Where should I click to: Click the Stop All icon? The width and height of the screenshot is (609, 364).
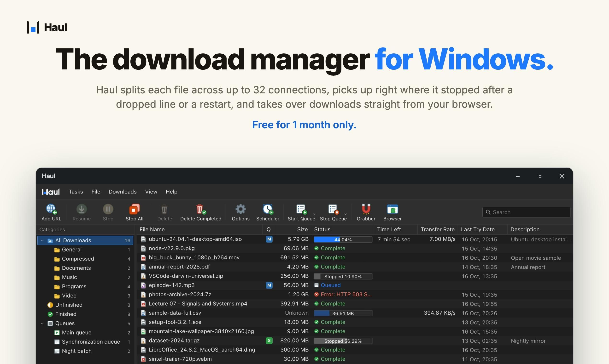[134, 209]
